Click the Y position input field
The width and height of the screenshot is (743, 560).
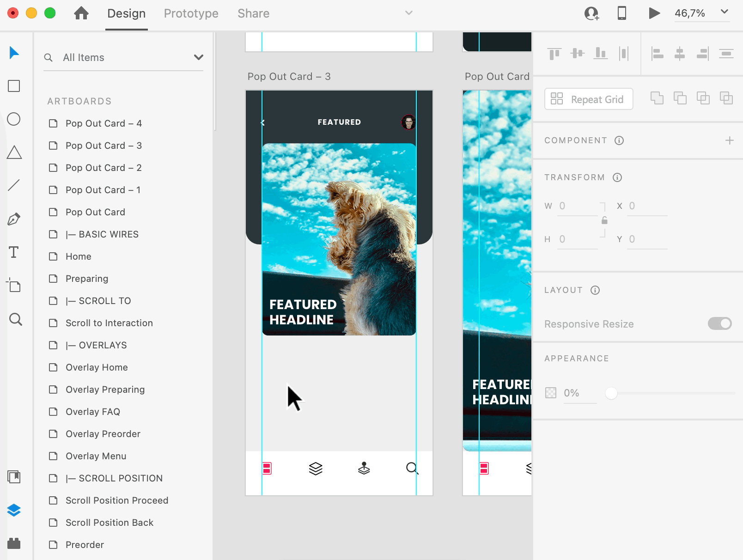click(647, 239)
